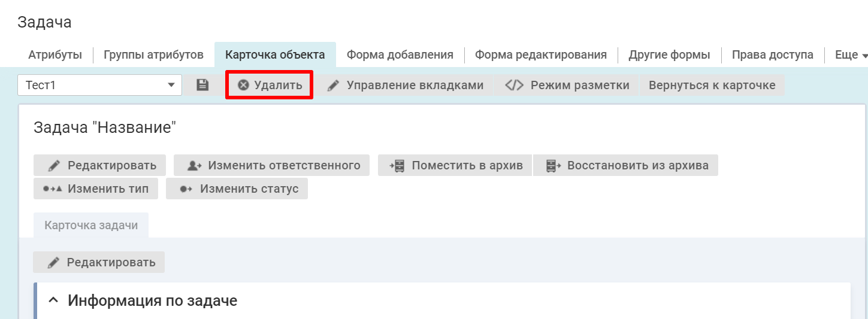Click Поместить в архив button

coord(456,165)
